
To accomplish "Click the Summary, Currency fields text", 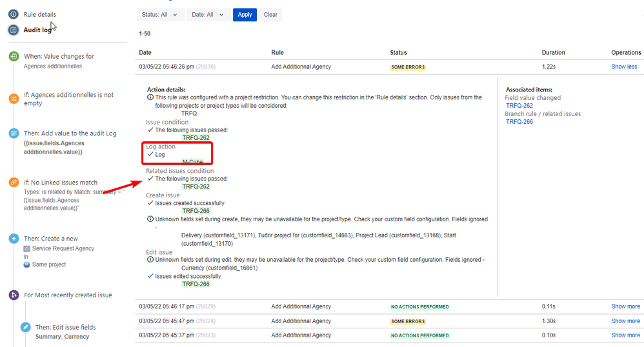I will click(x=62, y=336).
